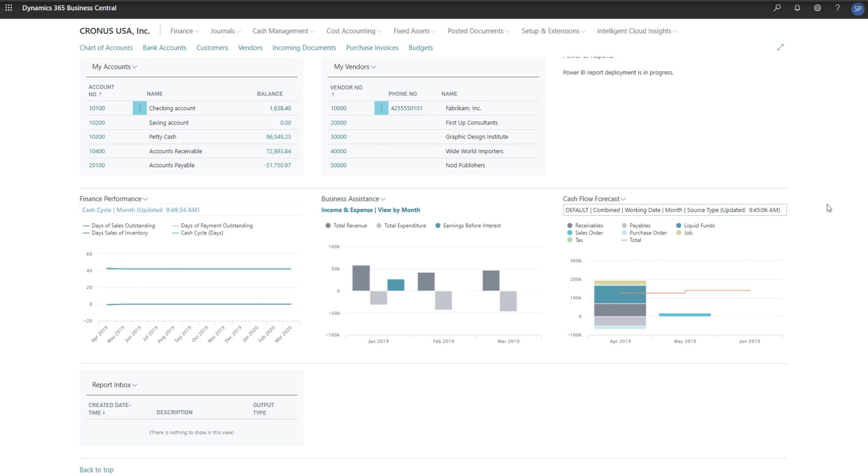Open row options for Checking account
868x476 pixels.
tap(139, 108)
